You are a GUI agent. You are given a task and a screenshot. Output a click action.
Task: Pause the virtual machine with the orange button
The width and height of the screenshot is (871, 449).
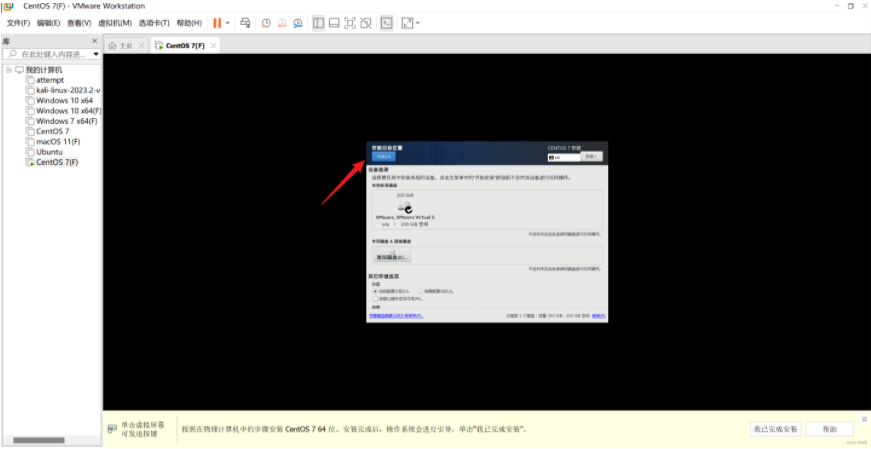(217, 23)
